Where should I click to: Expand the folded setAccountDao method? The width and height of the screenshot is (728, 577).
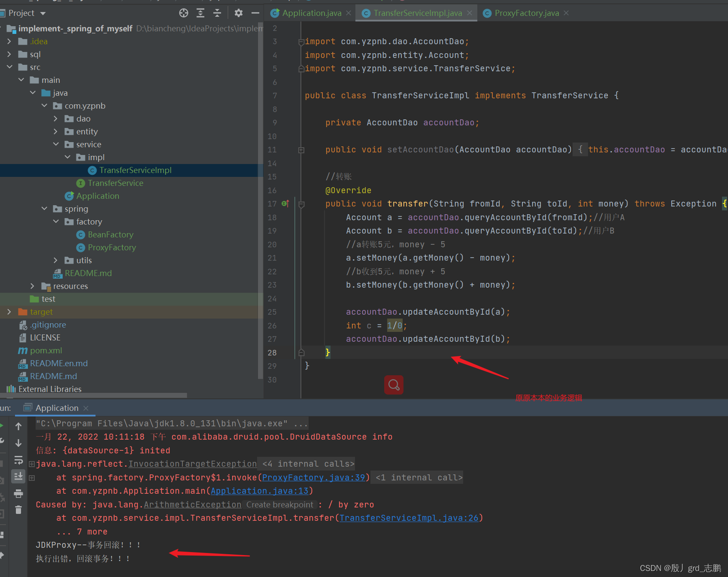tap(301, 150)
